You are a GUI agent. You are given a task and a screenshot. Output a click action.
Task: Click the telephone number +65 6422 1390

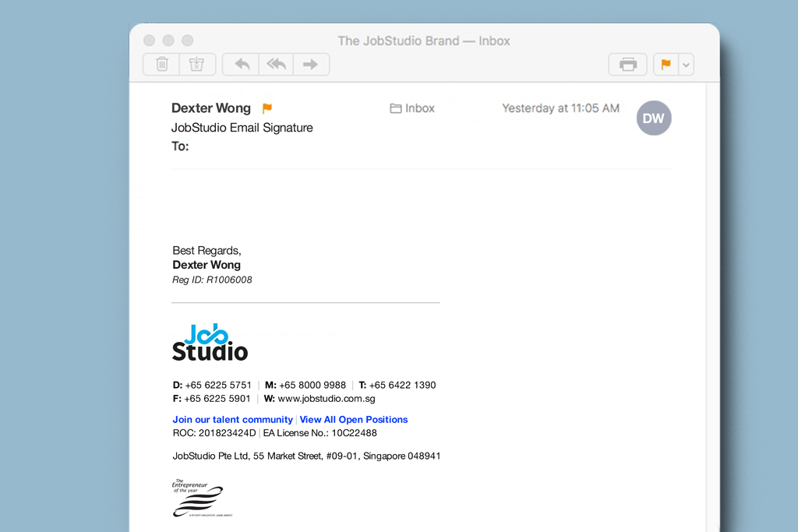403,385
